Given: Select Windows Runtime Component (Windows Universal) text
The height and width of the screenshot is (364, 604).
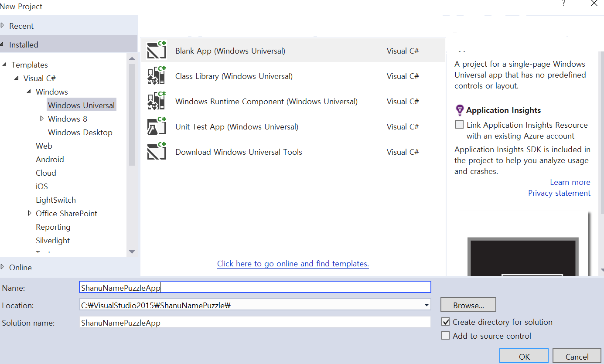Looking at the screenshot, I should (x=266, y=101).
